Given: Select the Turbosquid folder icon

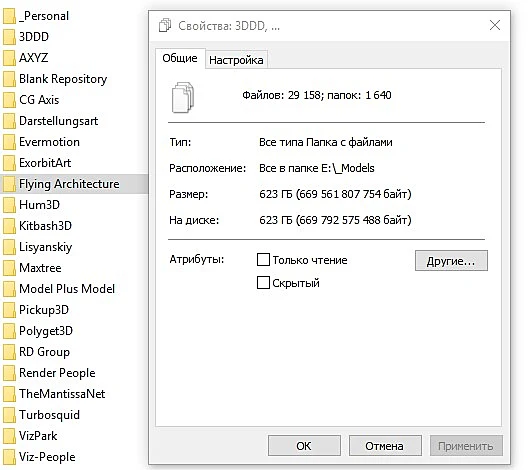Looking at the screenshot, I should coord(9,415).
